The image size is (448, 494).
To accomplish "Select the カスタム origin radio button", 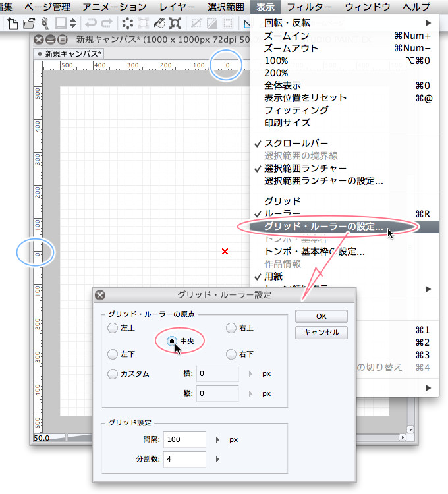I will (113, 374).
